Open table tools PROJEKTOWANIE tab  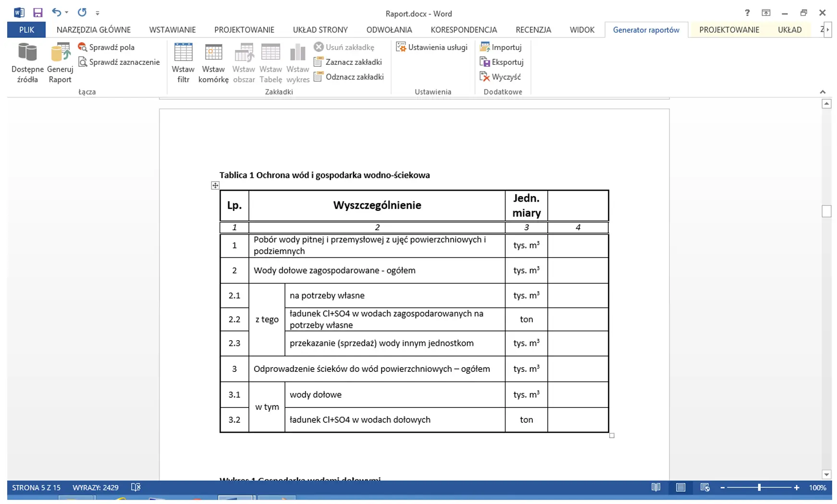point(729,30)
